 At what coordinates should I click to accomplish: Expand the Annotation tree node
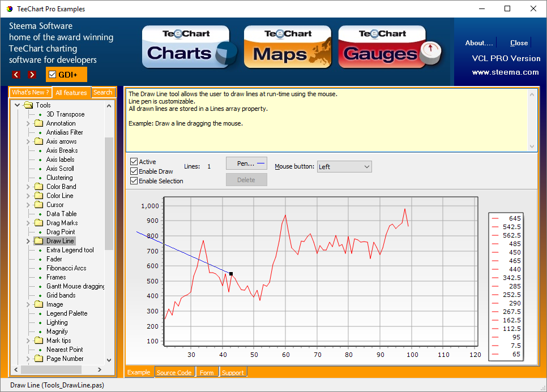point(28,123)
